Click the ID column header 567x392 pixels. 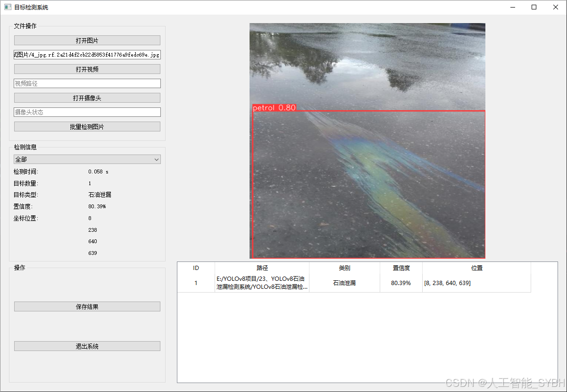196,268
